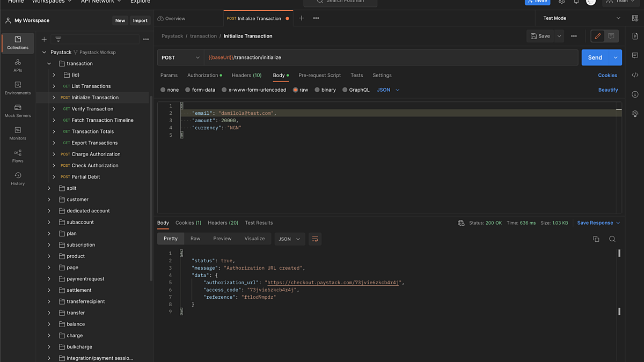This screenshot has height=362, width=644.
Task: Open the Environments sidebar panel
Action: [18, 88]
